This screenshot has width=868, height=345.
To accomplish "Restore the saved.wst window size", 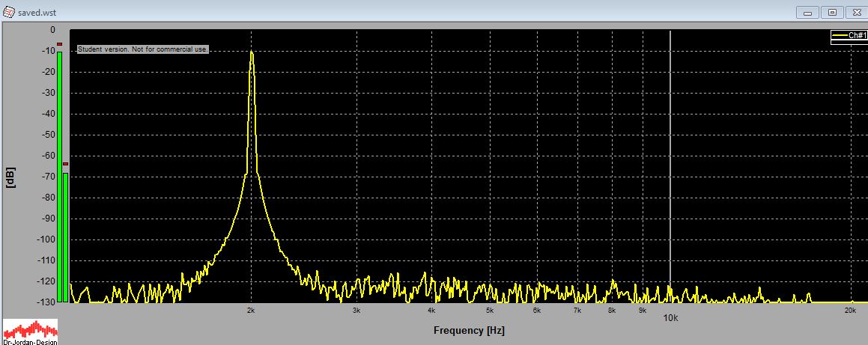I will [832, 13].
